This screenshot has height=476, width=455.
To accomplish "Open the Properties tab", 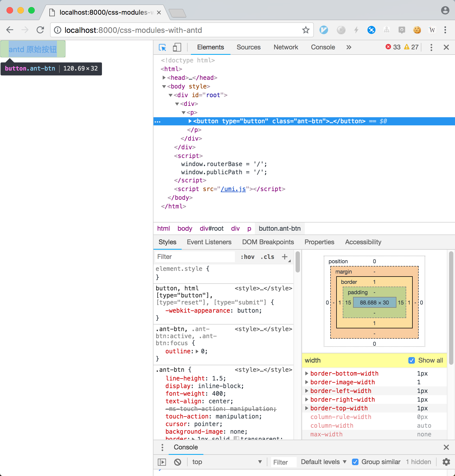I will (x=319, y=242).
